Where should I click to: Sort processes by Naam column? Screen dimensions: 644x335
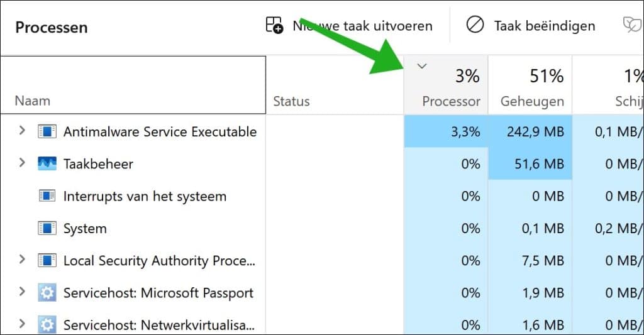click(33, 101)
